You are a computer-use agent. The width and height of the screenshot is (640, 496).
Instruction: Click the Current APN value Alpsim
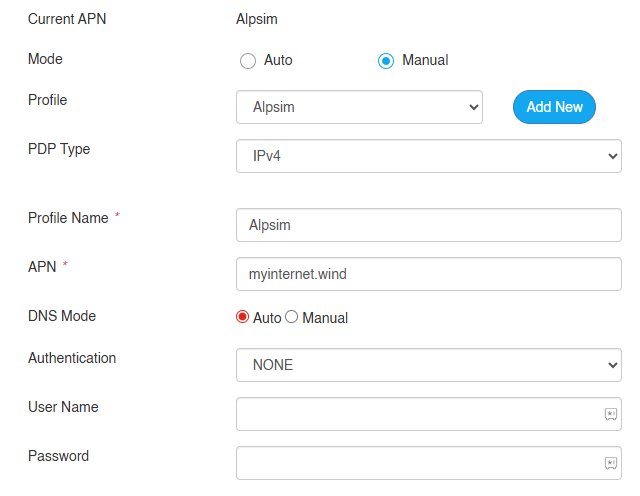click(x=258, y=19)
